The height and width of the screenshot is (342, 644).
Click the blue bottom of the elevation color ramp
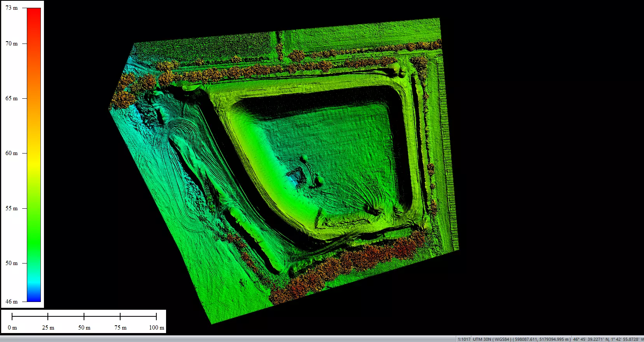(34, 298)
